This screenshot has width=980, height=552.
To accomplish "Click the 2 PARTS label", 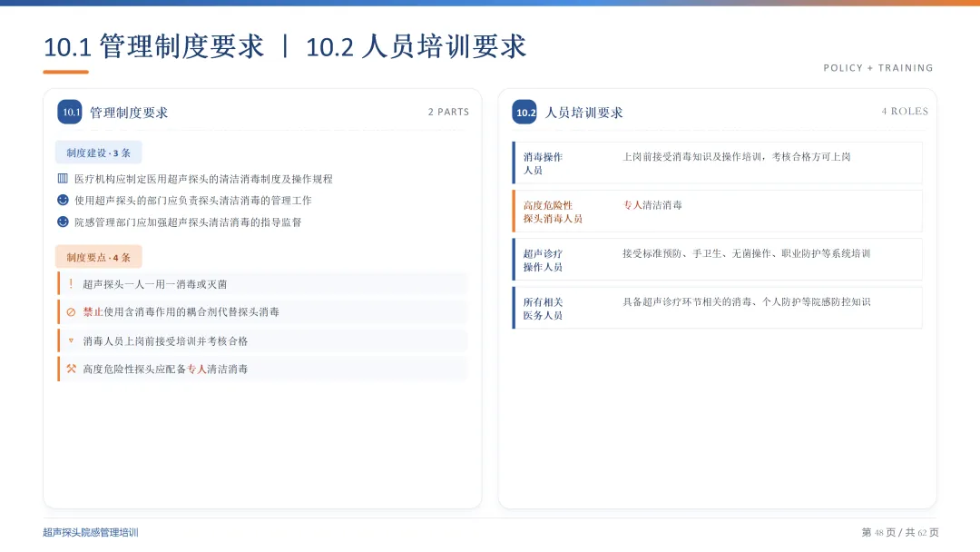I will click(449, 112).
